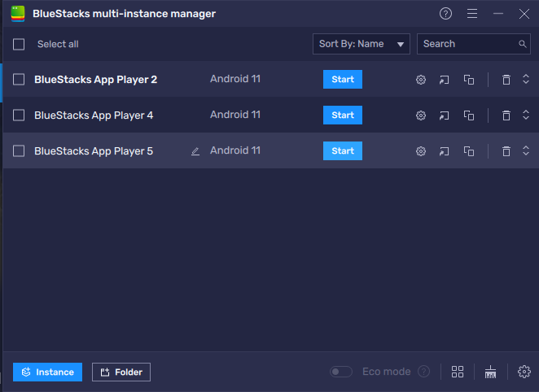The height and width of the screenshot is (392, 539).
Task: Open multi-instance manager settings gear at bottom
Action: [524, 372]
